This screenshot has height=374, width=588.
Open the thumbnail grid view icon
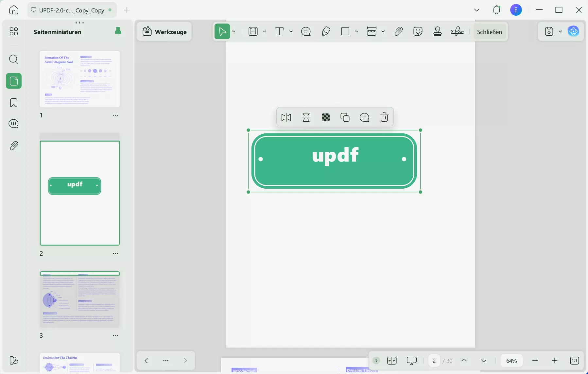pyautogui.click(x=14, y=31)
